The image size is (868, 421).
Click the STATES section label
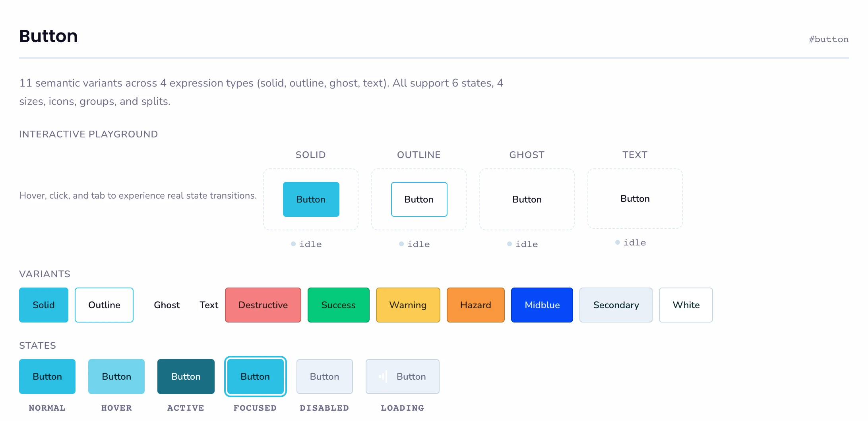tap(38, 346)
